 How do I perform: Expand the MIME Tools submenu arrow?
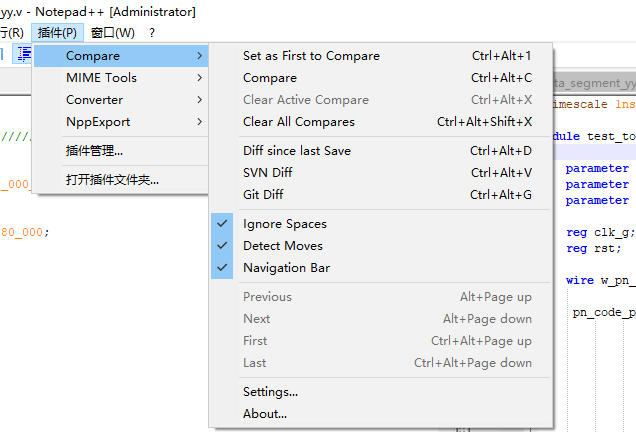click(200, 77)
